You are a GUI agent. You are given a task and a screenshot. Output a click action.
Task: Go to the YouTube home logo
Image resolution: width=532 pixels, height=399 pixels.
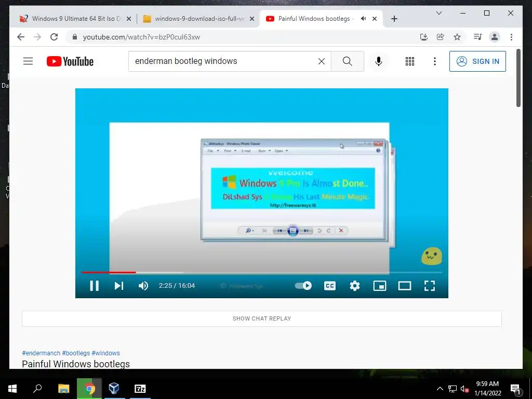(70, 61)
